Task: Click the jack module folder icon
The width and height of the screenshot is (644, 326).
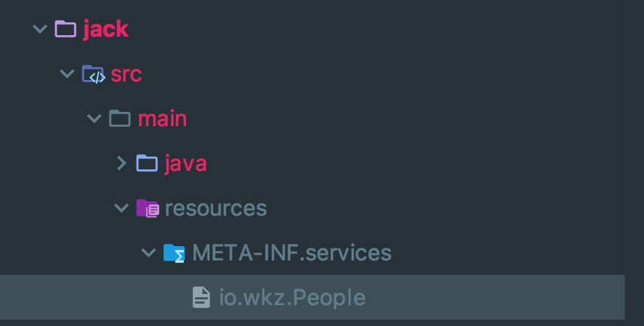Action: (x=66, y=30)
